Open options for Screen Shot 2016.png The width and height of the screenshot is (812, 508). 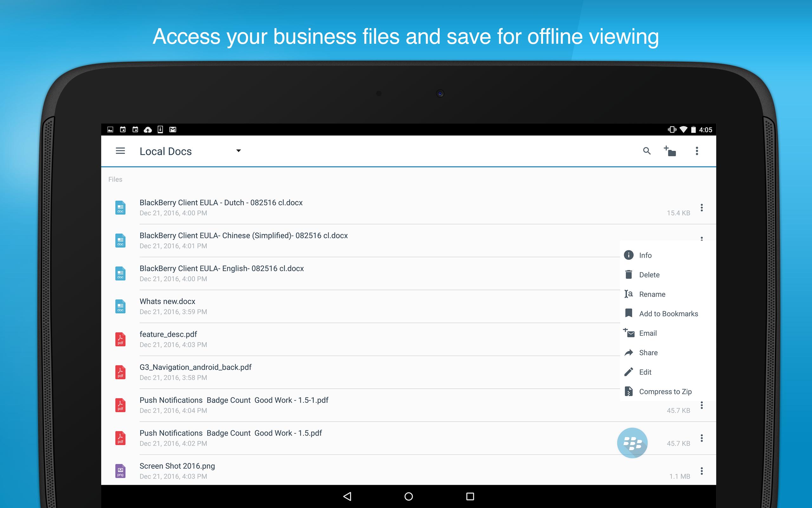click(x=701, y=471)
